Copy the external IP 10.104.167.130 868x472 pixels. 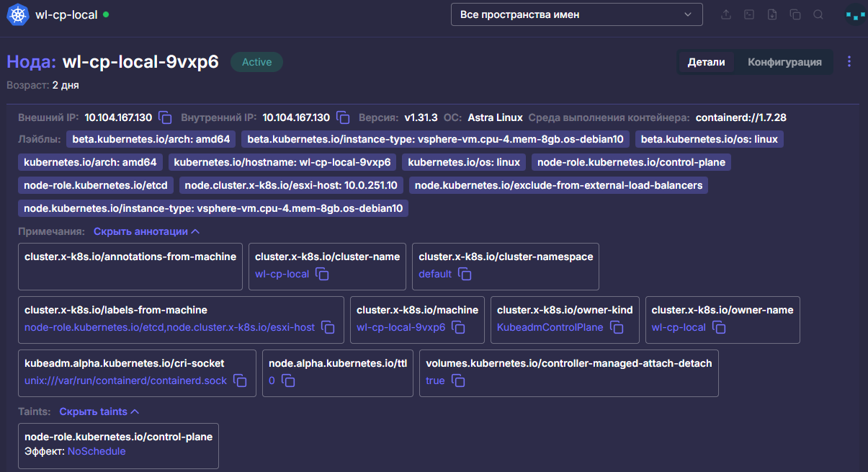[165, 117]
